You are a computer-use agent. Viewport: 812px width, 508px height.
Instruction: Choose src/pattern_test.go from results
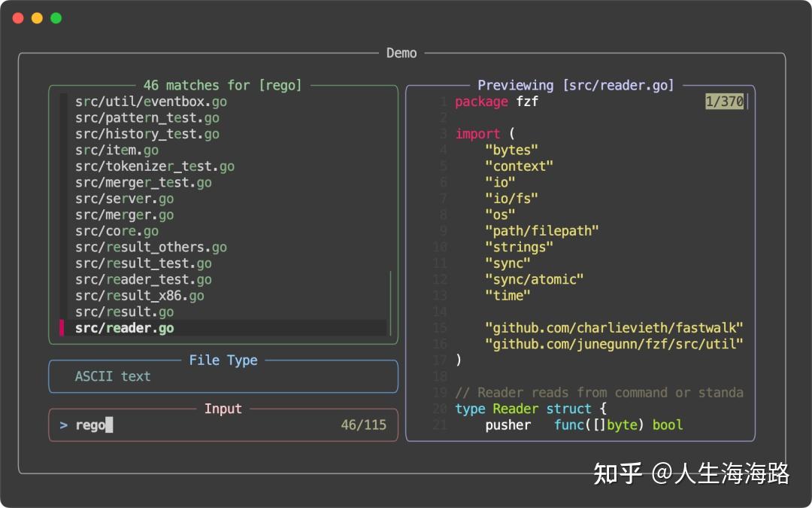click(x=147, y=118)
